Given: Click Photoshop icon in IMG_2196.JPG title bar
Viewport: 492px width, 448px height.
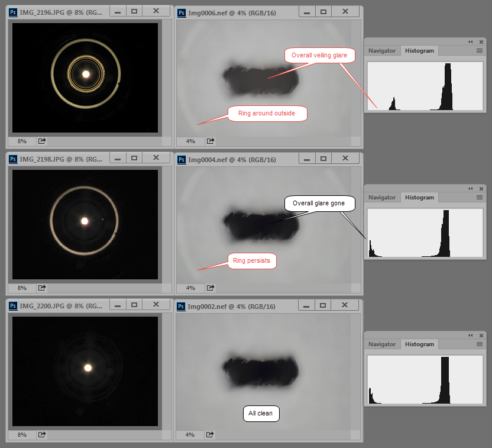Looking at the screenshot, I should click(x=13, y=12).
